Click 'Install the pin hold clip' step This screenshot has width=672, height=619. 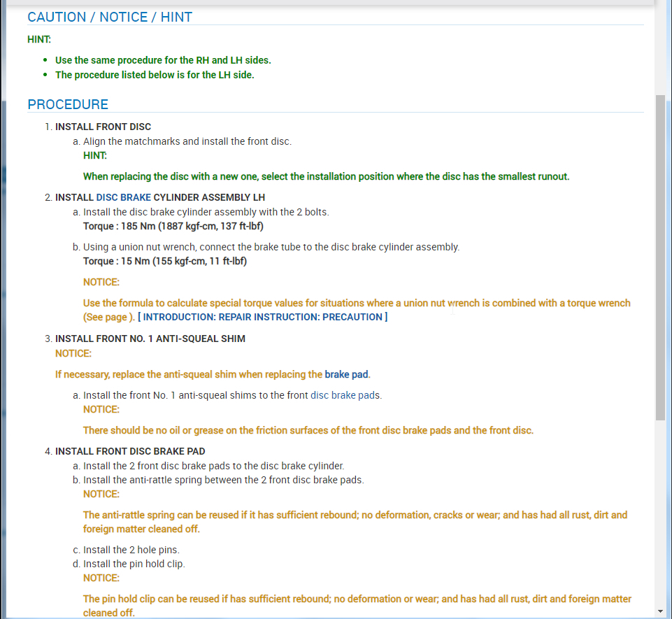(134, 564)
